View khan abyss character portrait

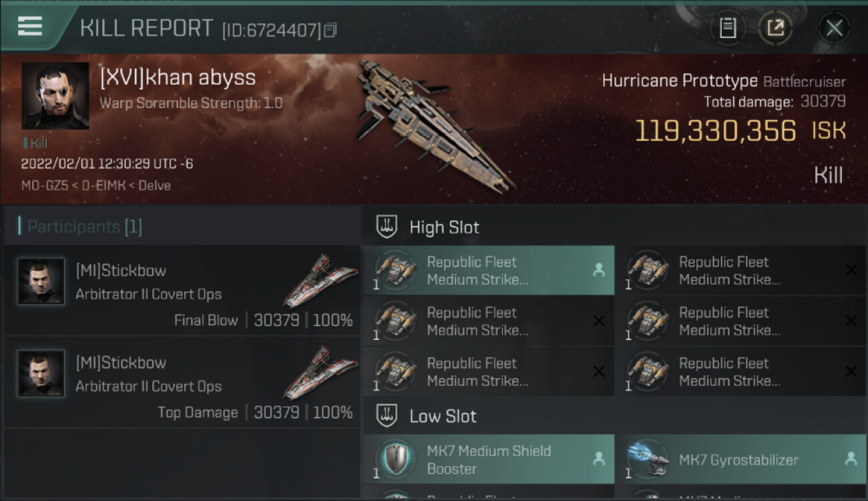click(55, 96)
